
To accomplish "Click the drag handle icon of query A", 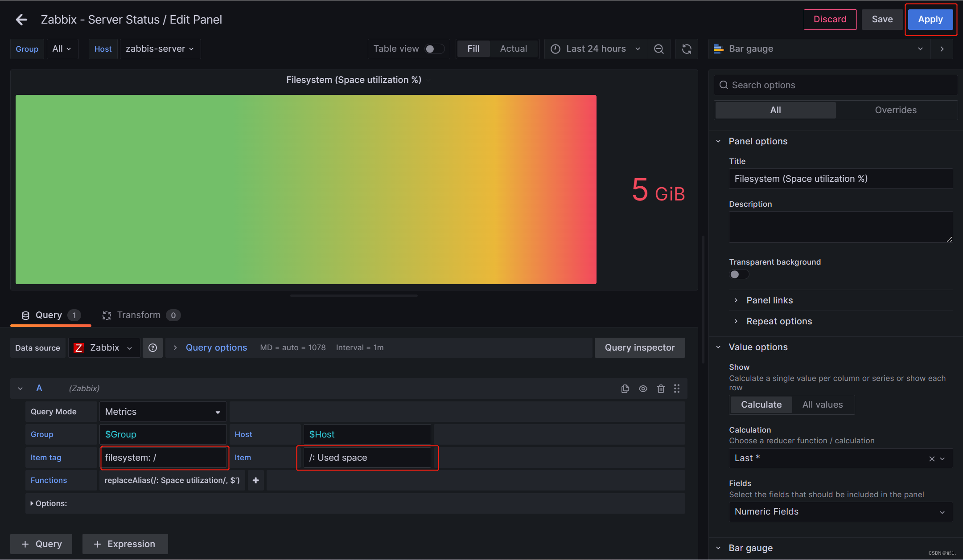I will click(x=677, y=388).
